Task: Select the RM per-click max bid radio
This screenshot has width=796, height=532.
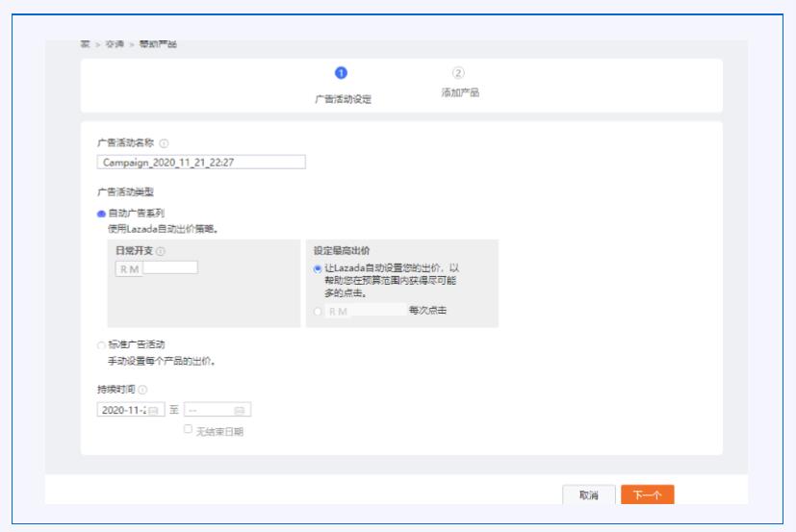Action: pos(319,311)
